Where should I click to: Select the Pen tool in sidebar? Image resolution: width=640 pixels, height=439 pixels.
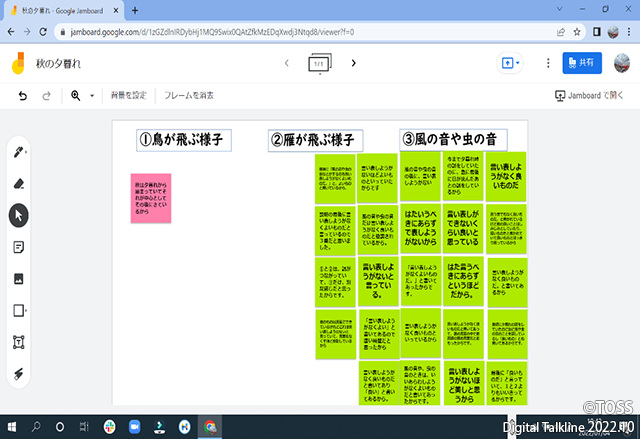point(19,152)
